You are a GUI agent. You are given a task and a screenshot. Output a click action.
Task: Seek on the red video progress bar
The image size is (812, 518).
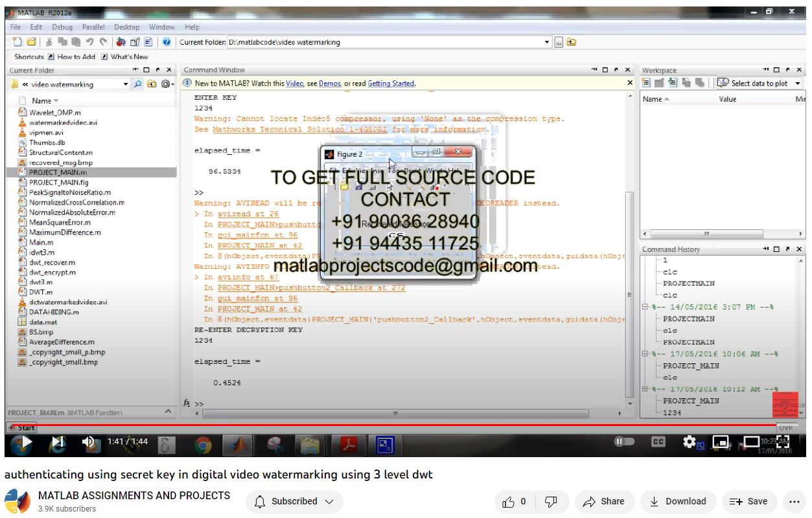click(389, 425)
